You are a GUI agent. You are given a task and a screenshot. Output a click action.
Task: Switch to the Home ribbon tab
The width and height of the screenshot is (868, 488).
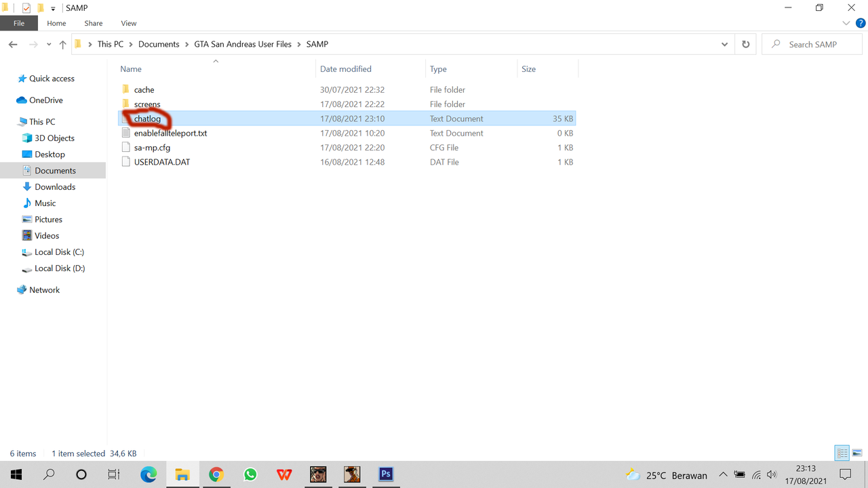pos(56,23)
